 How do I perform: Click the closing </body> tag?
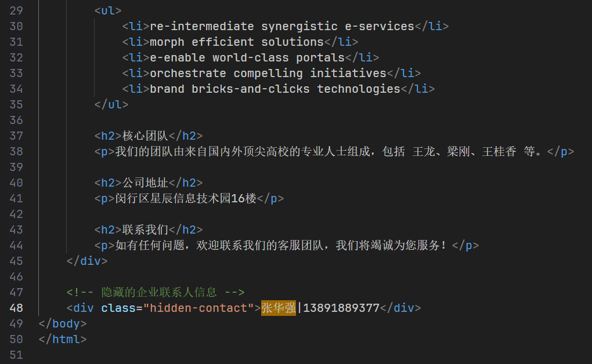point(63,323)
